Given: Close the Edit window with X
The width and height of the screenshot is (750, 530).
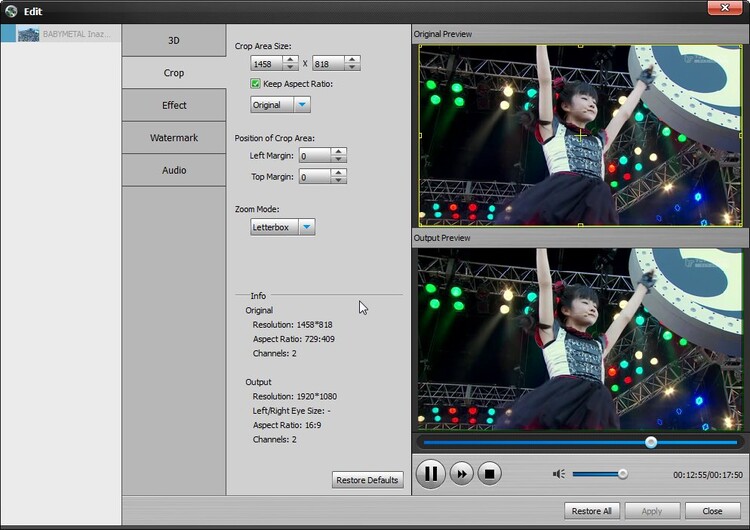Looking at the screenshot, I should click(725, 8).
